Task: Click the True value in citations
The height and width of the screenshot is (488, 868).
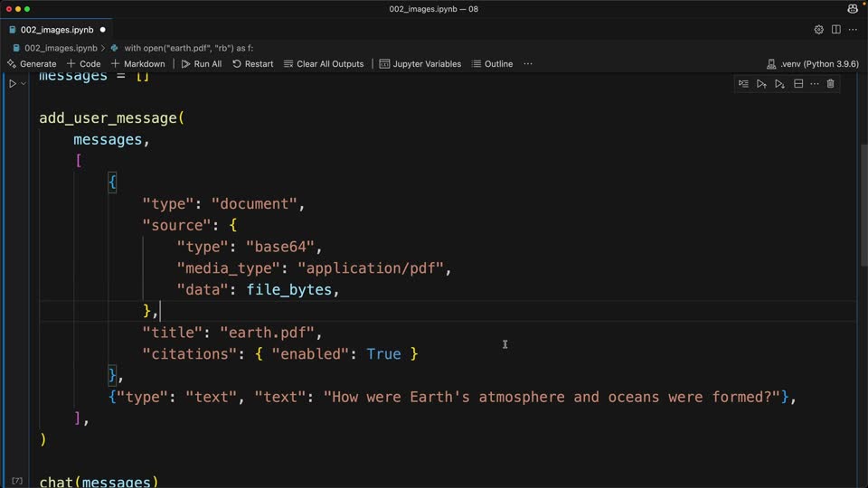Action: pos(383,354)
